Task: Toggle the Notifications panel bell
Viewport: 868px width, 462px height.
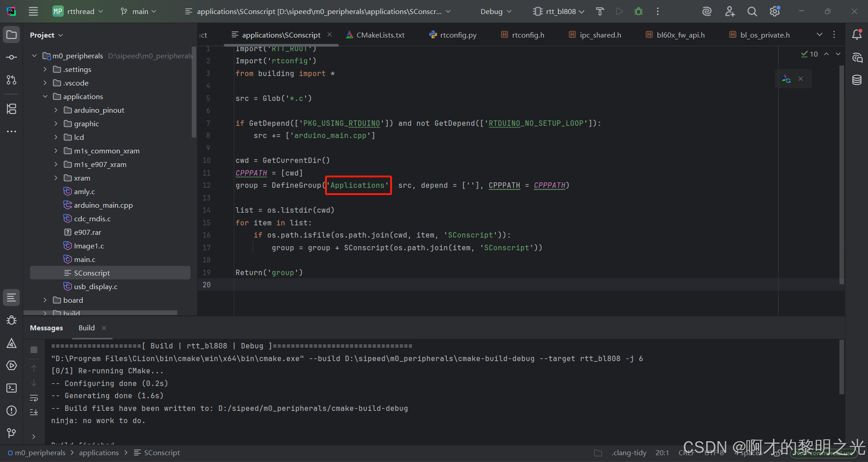Action: pos(858,34)
